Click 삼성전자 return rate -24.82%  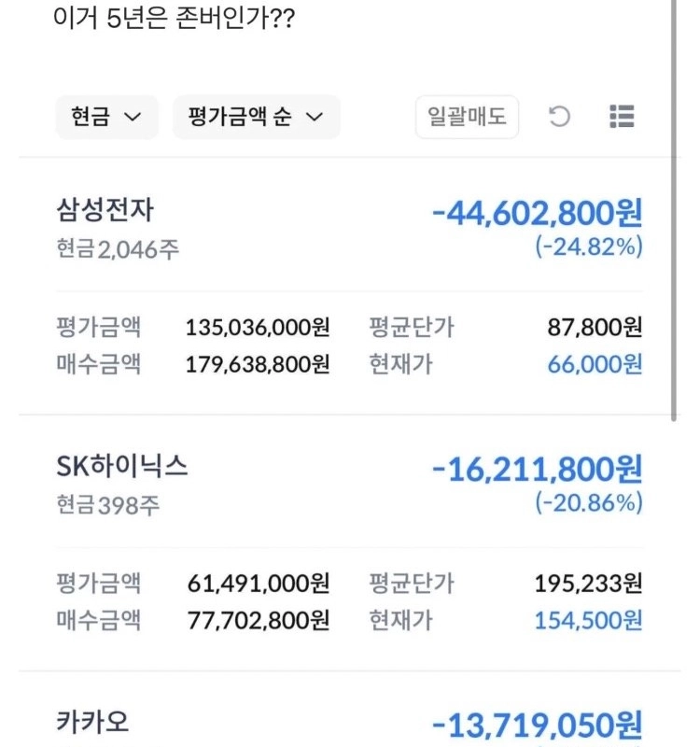tap(589, 247)
